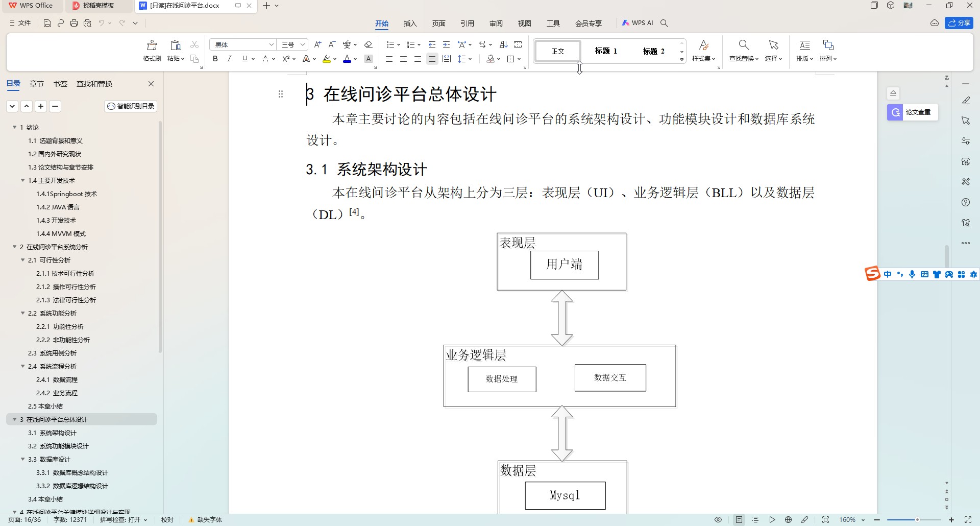Click the Format Painter (格式刷) icon
The image size is (980, 526).
(x=152, y=45)
